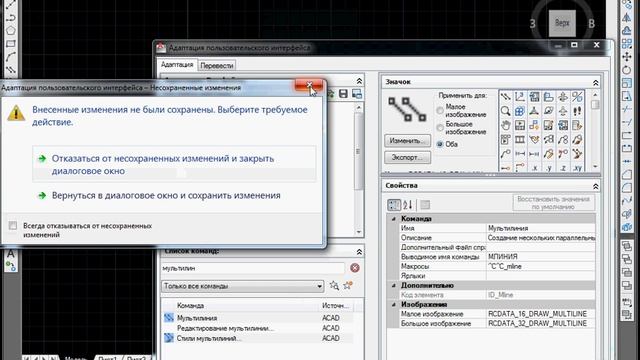Click the RCDATA_16_DRAW_MULTILINE value
The height and width of the screenshot is (360, 640).
541,314
